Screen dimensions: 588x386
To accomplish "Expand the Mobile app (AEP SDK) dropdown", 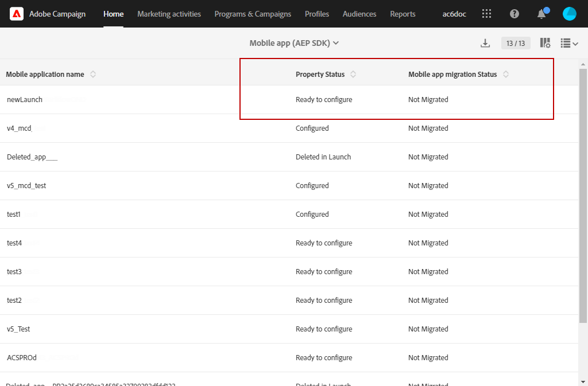I will [295, 43].
